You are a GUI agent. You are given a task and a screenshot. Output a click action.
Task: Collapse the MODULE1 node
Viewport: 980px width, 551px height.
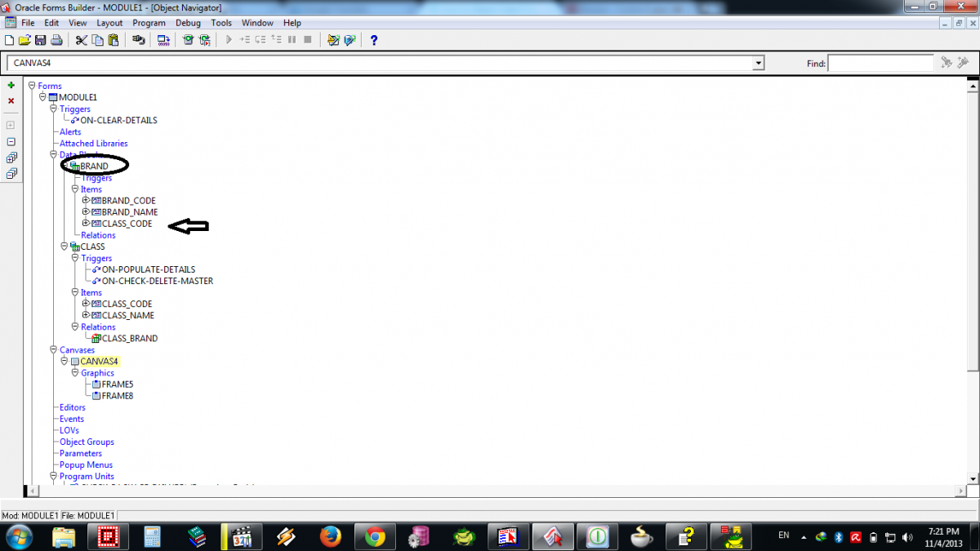click(x=42, y=97)
